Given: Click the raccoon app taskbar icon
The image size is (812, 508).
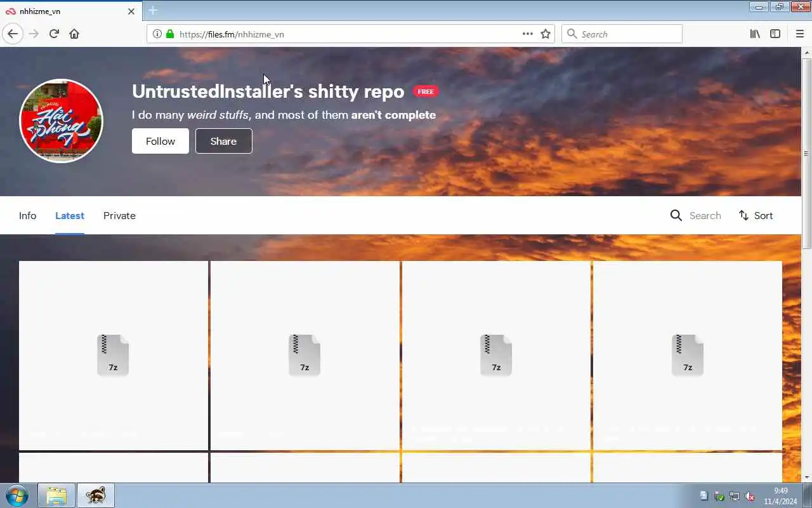Looking at the screenshot, I should tap(96, 495).
